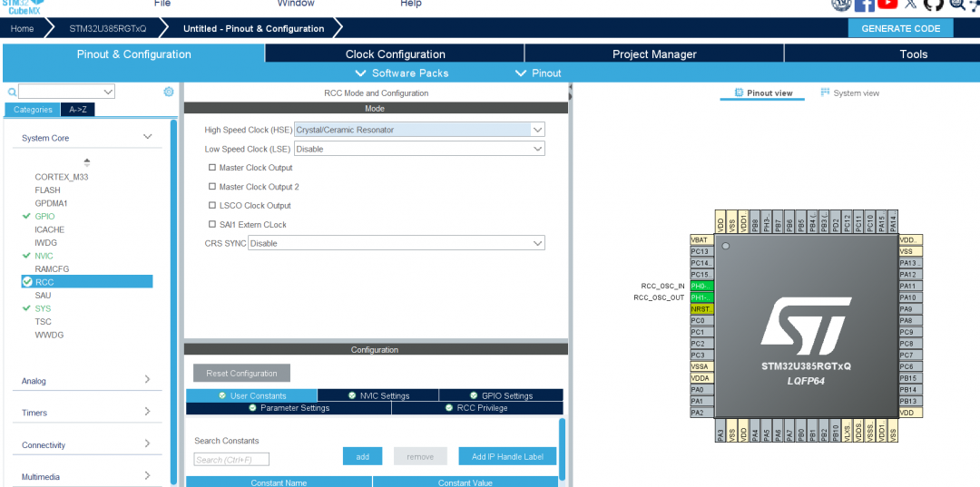Open the GitHub icon in top bar
980x487 pixels.
click(933, 4)
